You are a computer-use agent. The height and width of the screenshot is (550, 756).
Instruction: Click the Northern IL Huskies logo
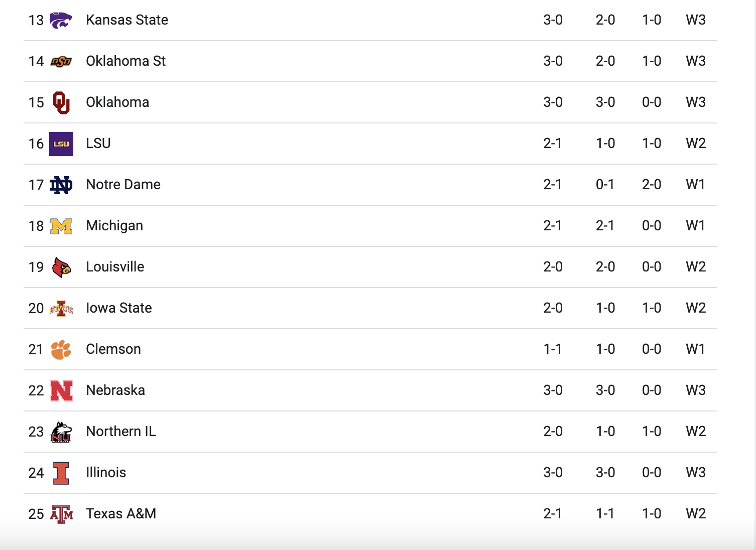(61, 432)
